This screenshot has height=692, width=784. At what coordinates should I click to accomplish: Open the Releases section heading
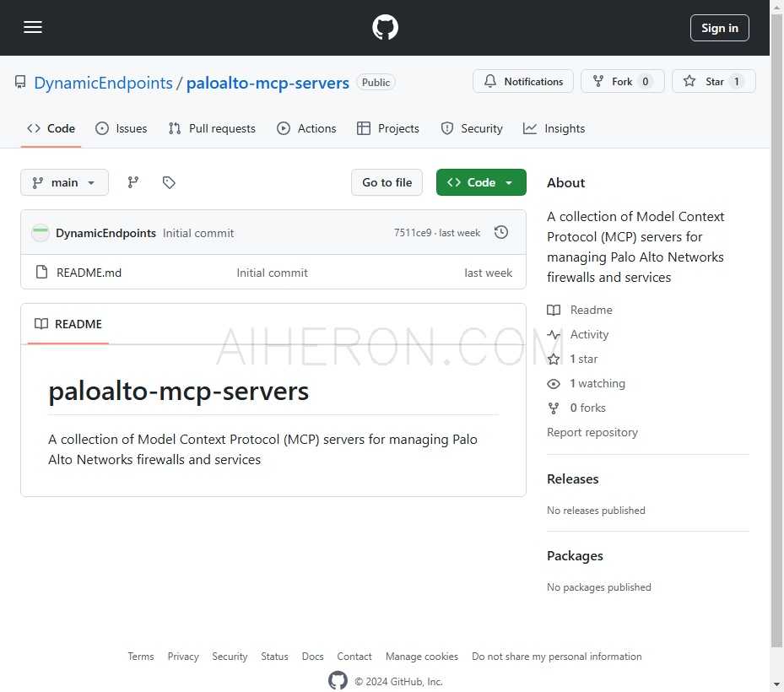coord(572,479)
